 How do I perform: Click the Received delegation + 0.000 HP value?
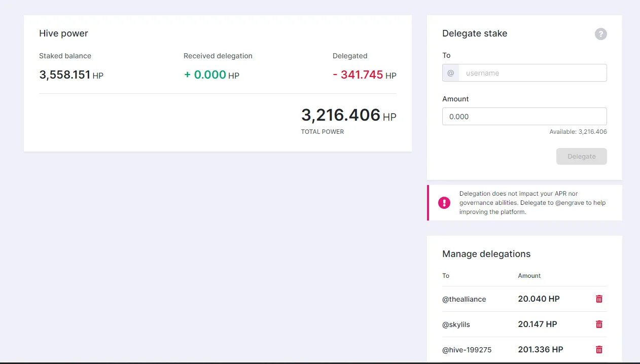coord(211,75)
